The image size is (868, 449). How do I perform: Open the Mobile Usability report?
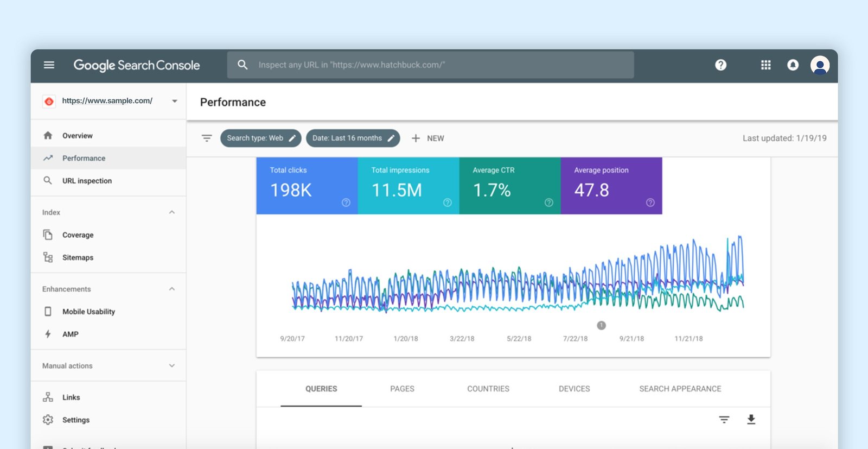(108, 312)
